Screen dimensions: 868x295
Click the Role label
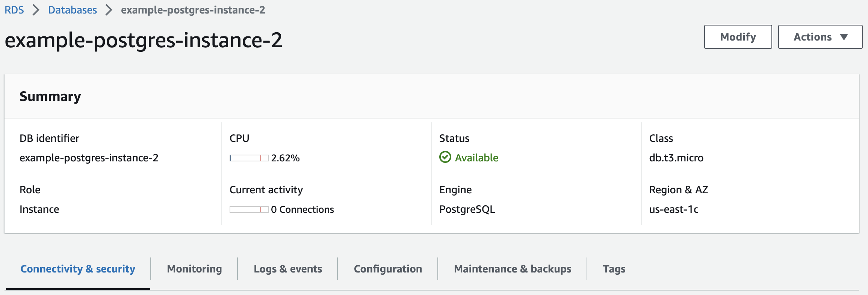click(x=30, y=190)
